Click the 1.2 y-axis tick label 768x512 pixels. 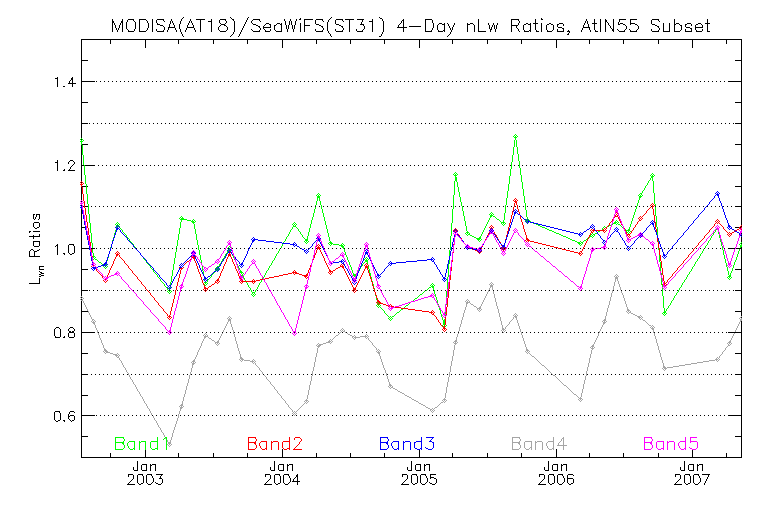[64, 166]
